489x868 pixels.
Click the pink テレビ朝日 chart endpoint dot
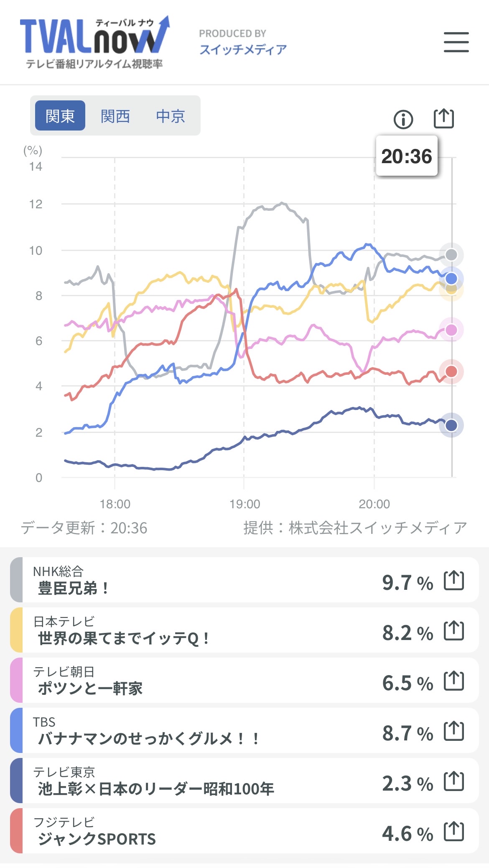point(451,330)
